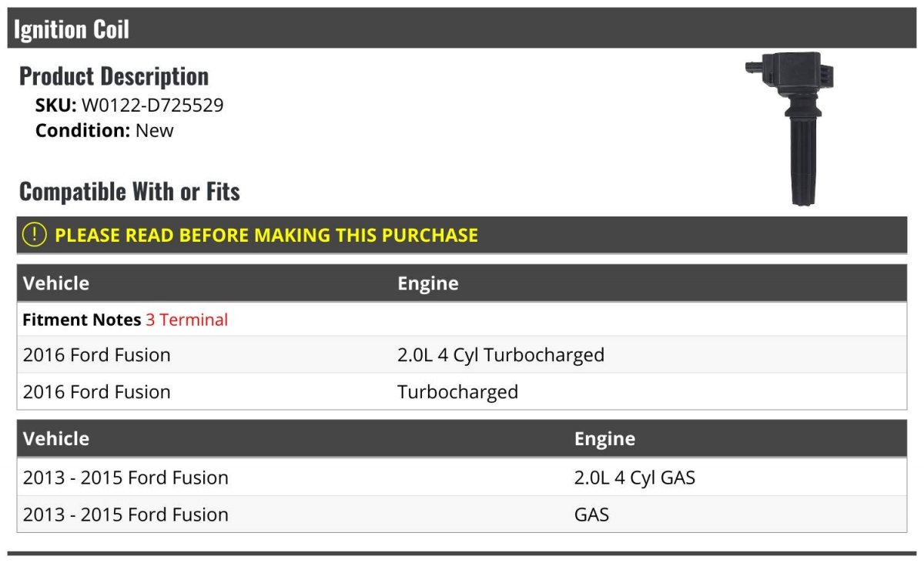Click 2.0L 4 Cyl Turbocharged engine cell
The height and width of the screenshot is (563, 924).
tap(500, 355)
